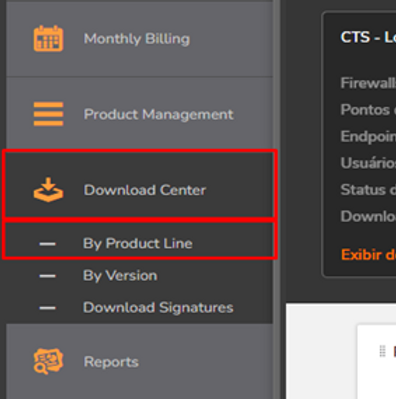Click the Download Center tray icon
Screen dimensions: 396x399
[48, 190]
